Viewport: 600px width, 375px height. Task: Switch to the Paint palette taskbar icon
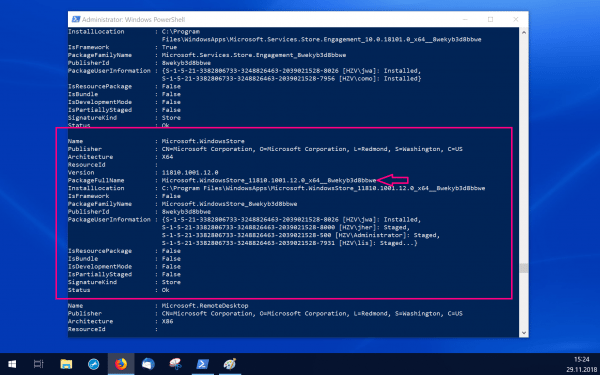tap(230, 364)
